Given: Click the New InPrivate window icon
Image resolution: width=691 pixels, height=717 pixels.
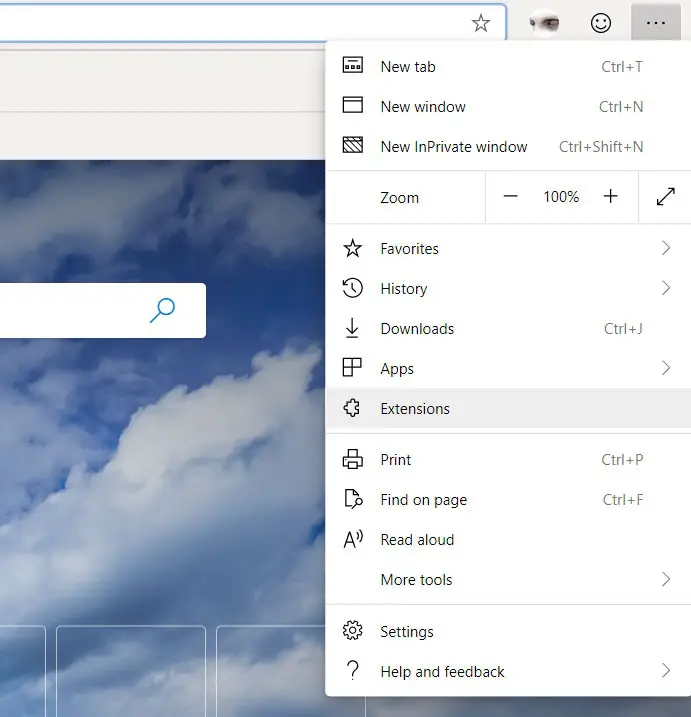Looking at the screenshot, I should pyautogui.click(x=353, y=145).
